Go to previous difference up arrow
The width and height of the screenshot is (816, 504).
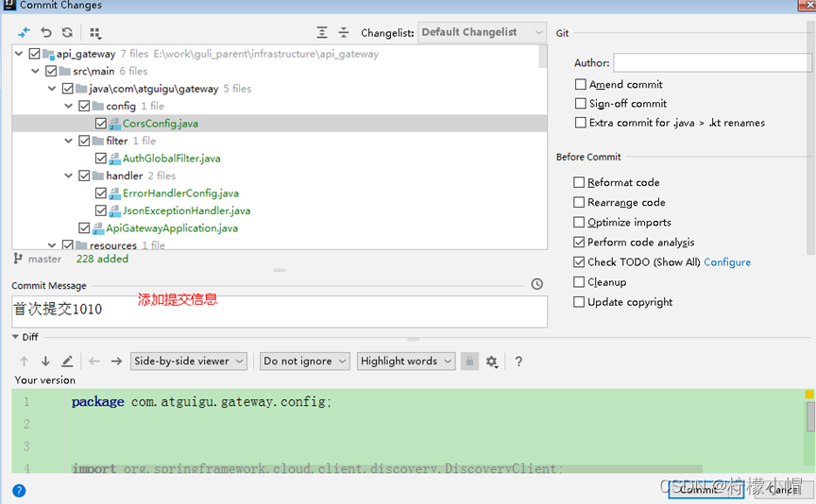pos(24,361)
